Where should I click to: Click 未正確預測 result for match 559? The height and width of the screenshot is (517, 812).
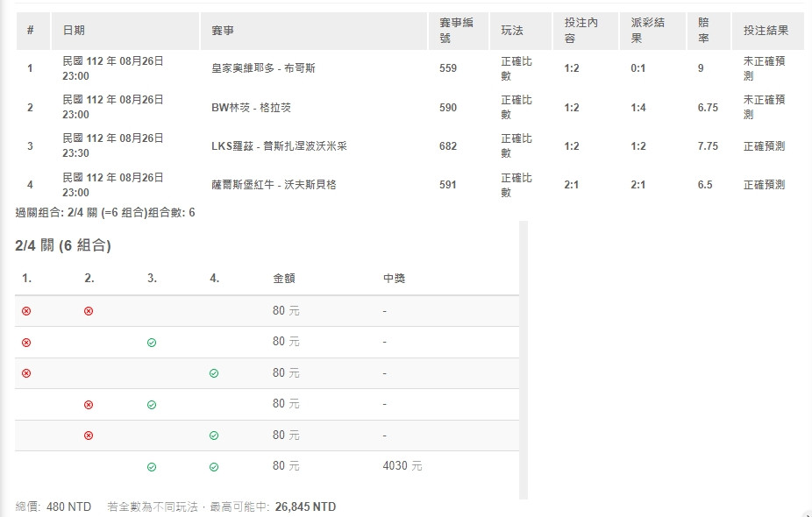[x=765, y=68]
